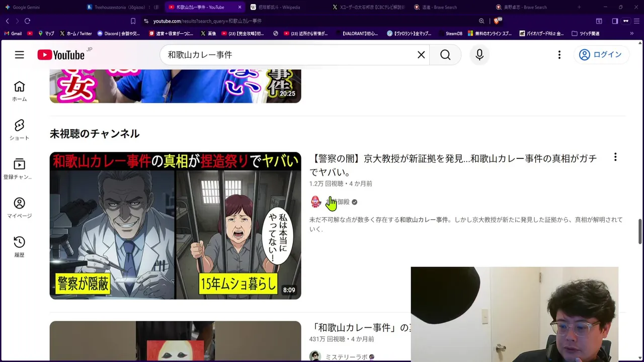644x362 pixels.
Task: Open マイページ in the sidebar
Action: point(19,208)
